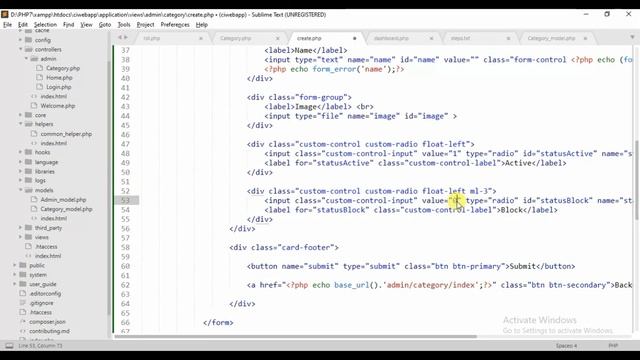The height and width of the screenshot is (360, 640).
Task: Open Category_model.php in the sidebar
Action: 66,209
